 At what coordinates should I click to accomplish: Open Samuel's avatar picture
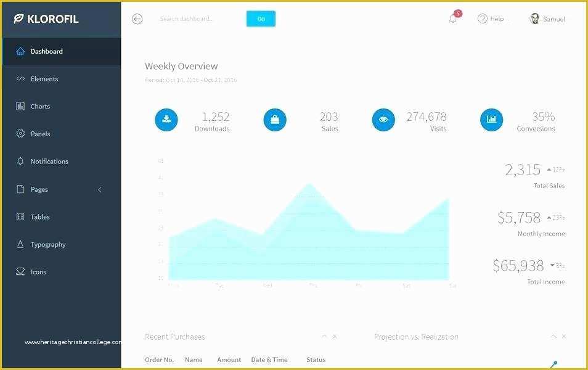click(x=534, y=18)
